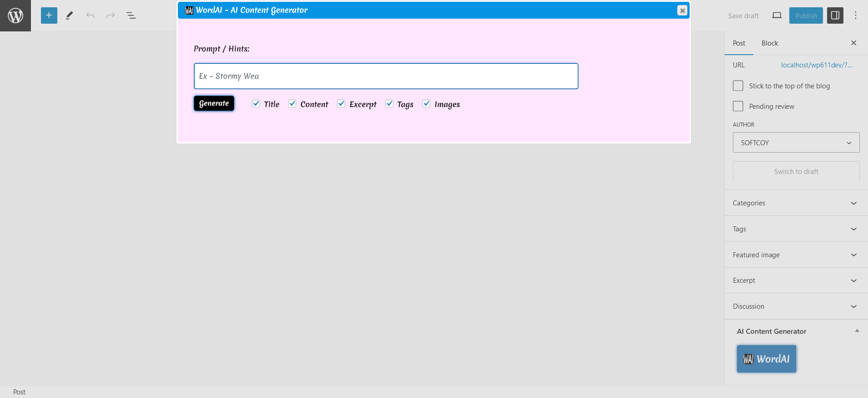868x398 pixels.
Task: Click the Prompt / Hints label
Action: 222,49
